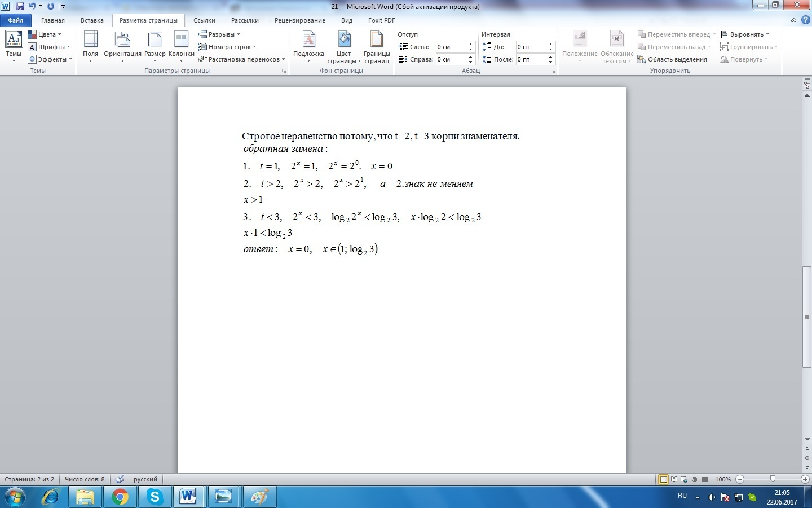Click the Help question mark icon

point(805,20)
